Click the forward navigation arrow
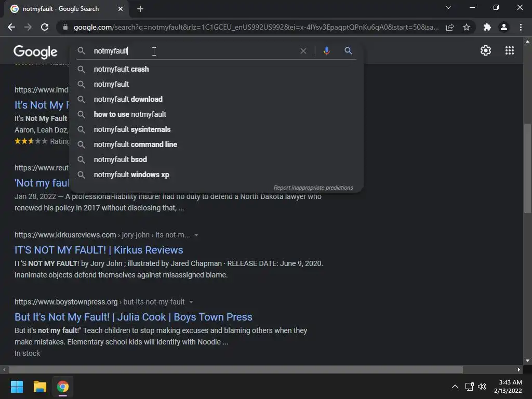This screenshot has height=399, width=532. click(x=28, y=27)
